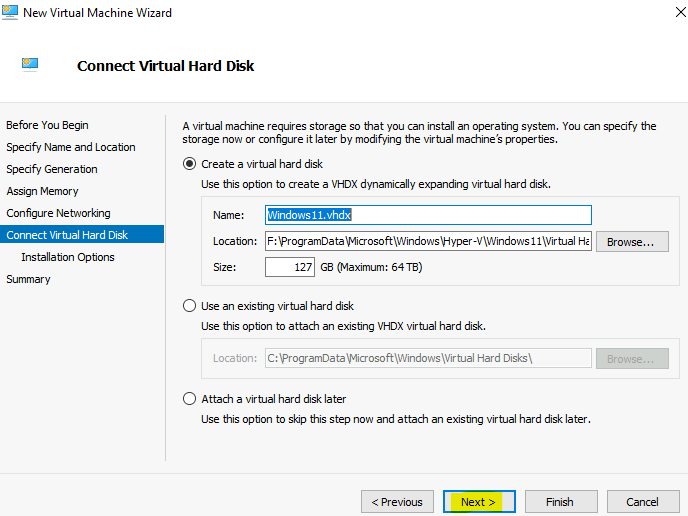Click the Size field showing 127
The image size is (688, 516).
pyautogui.click(x=290, y=267)
